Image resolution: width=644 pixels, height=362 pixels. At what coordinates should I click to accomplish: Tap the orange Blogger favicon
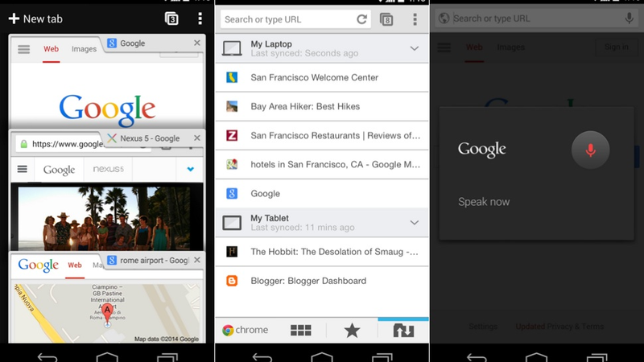pos(232,281)
